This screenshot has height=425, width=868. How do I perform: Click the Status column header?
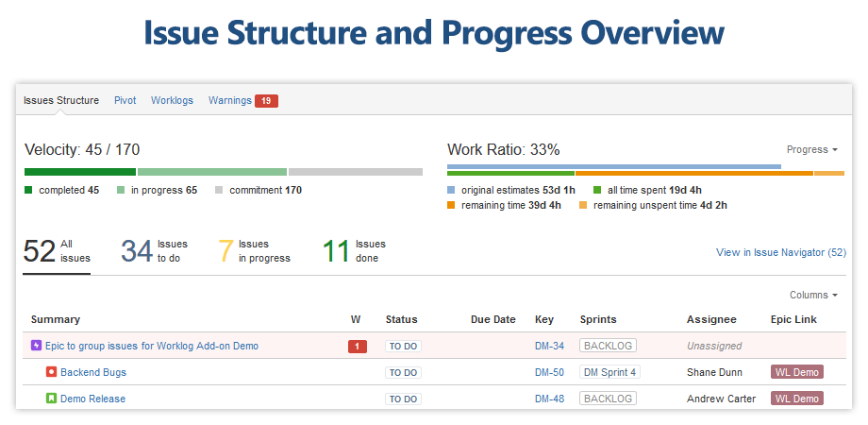tap(401, 319)
